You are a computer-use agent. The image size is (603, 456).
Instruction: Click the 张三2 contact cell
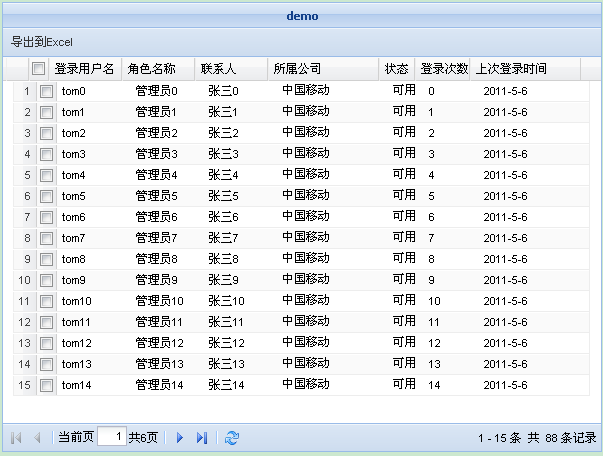[223, 133]
